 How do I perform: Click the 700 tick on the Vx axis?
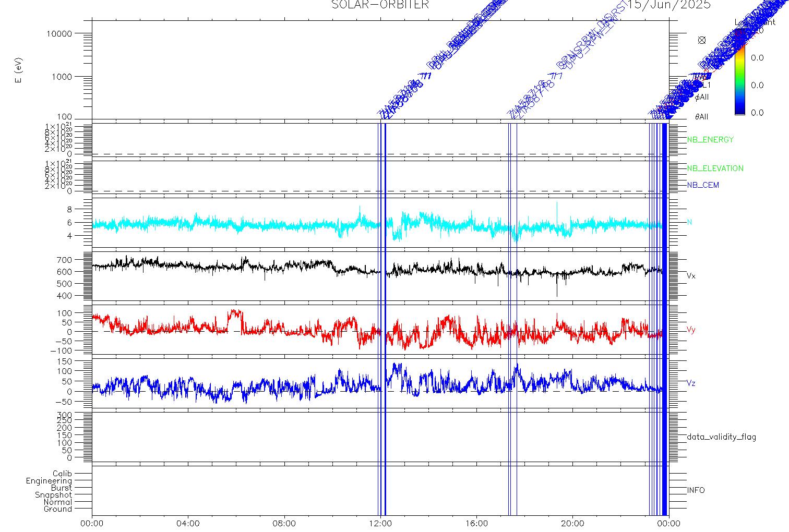point(65,260)
